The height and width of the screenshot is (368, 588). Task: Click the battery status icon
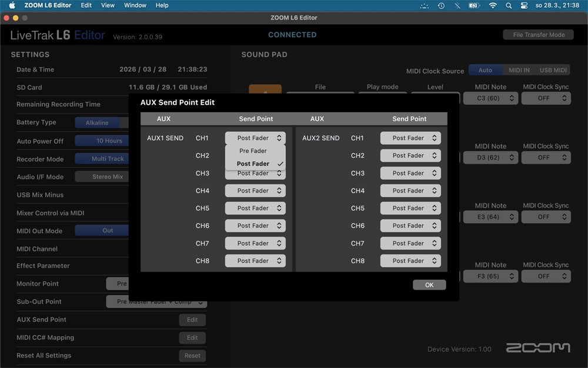(x=474, y=5)
